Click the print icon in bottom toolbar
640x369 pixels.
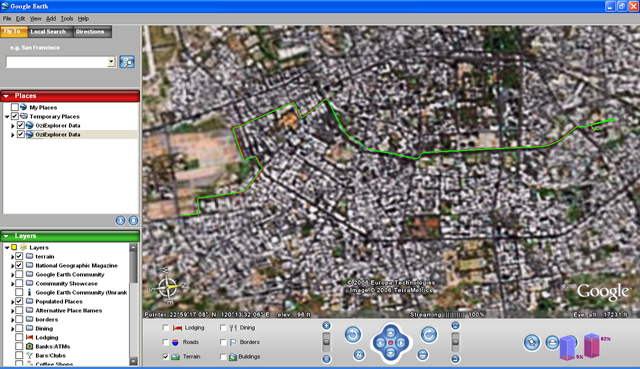552,342
